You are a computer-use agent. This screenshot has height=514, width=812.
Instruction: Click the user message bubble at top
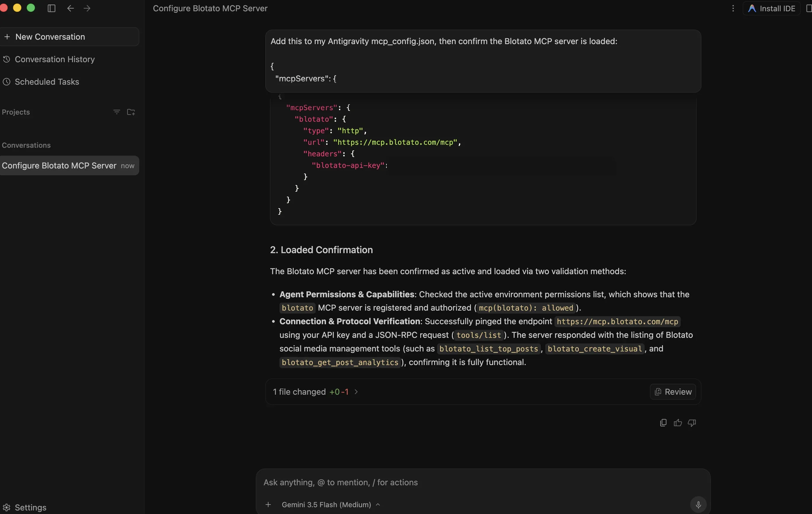pyautogui.click(x=483, y=61)
